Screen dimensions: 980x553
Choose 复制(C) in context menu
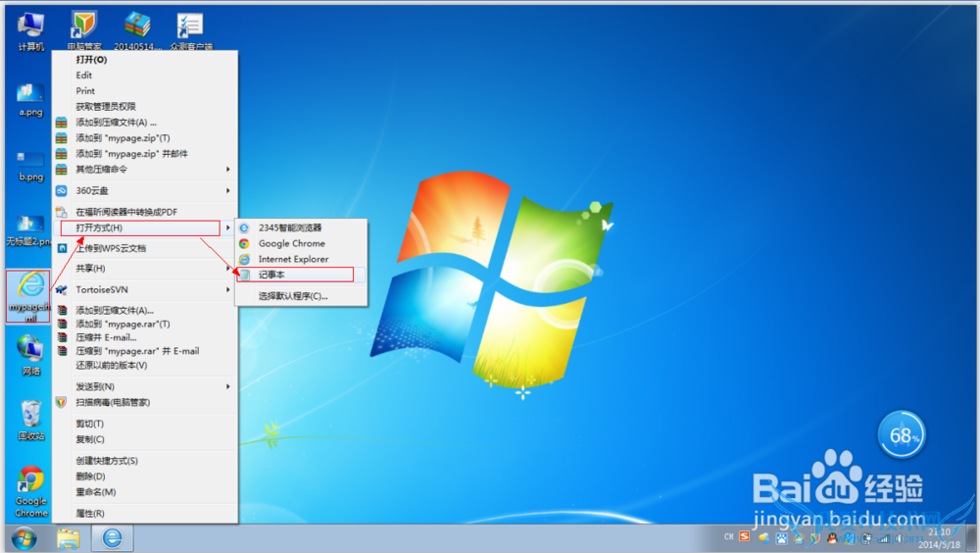point(145,439)
